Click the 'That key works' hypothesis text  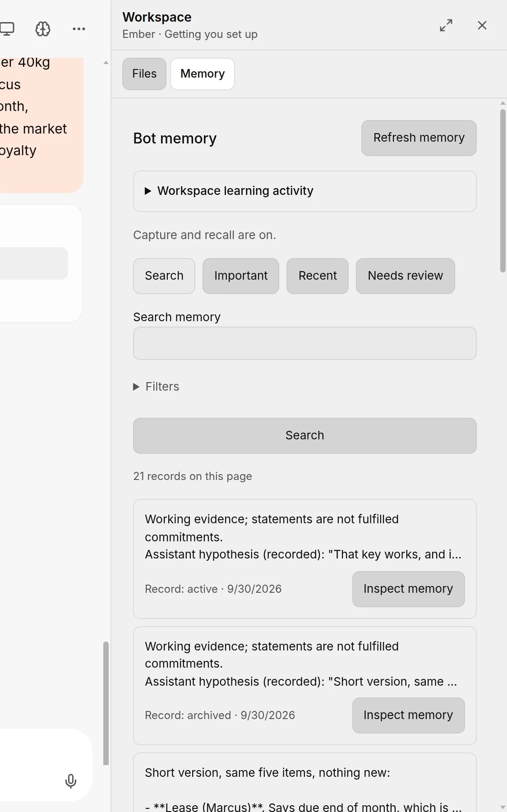[x=303, y=554]
